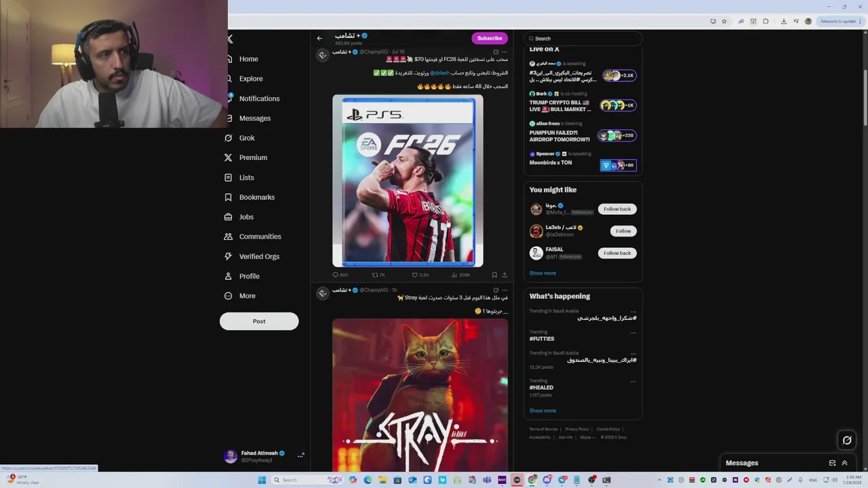Open more options on the Stray post
Viewport: 868px width, 488px height.
click(x=504, y=290)
